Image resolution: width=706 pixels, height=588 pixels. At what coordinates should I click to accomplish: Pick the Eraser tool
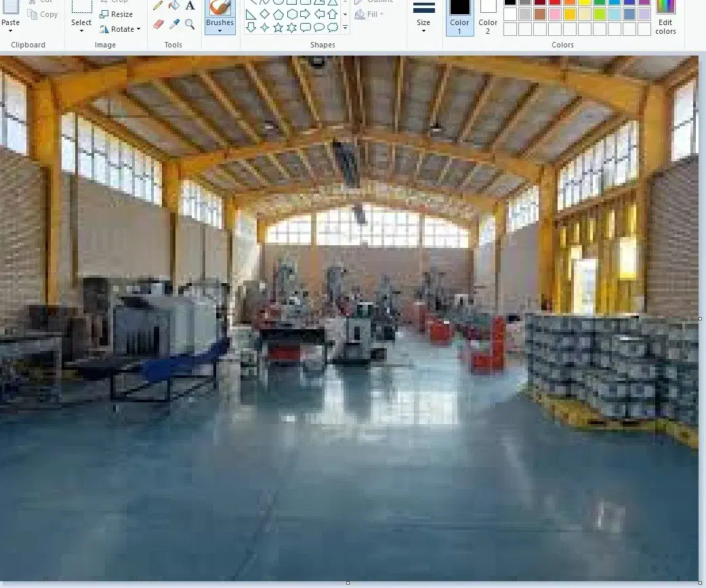159,24
